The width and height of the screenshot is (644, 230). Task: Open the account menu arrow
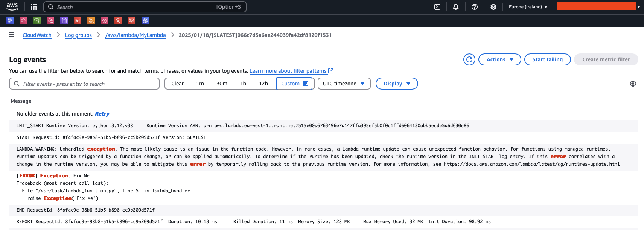pos(638,7)
